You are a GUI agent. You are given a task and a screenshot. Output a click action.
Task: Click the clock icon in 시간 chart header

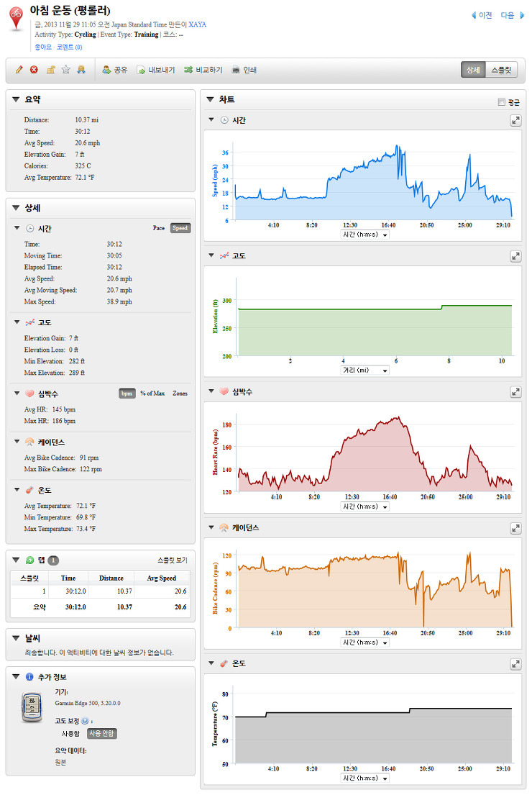tap(224, 120)
